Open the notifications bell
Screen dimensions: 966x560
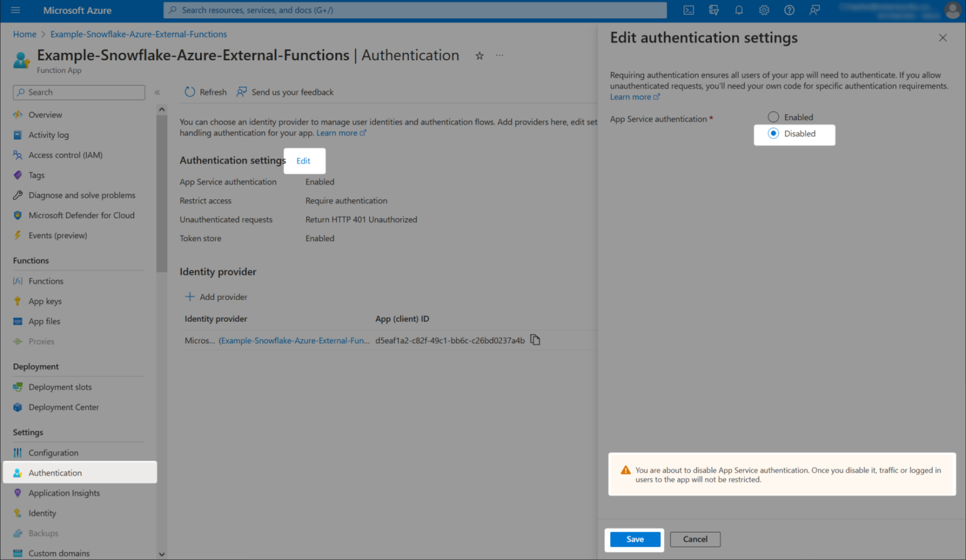pos(738,10)
